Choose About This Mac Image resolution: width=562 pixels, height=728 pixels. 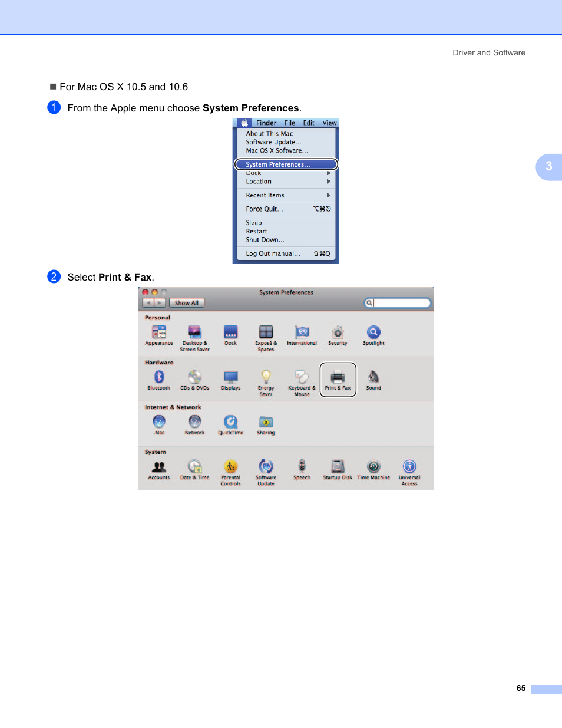[x=286, y=134]
